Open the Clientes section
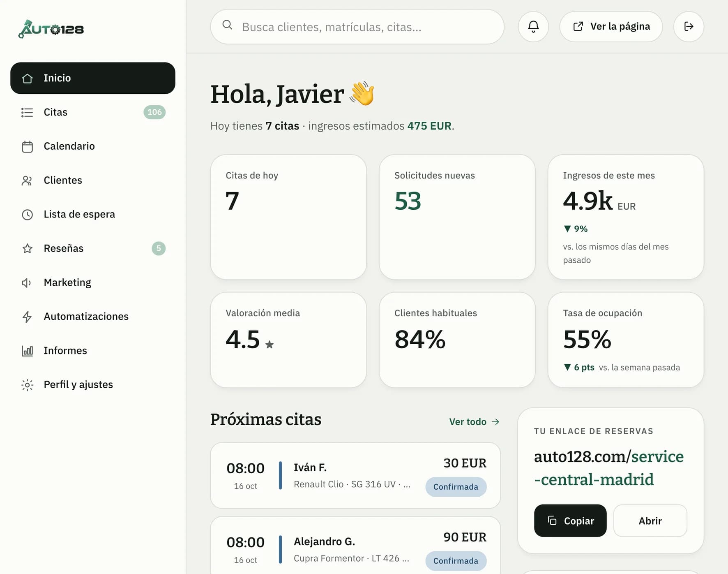Viewport: 728px width, 574px height. point(93,181)
